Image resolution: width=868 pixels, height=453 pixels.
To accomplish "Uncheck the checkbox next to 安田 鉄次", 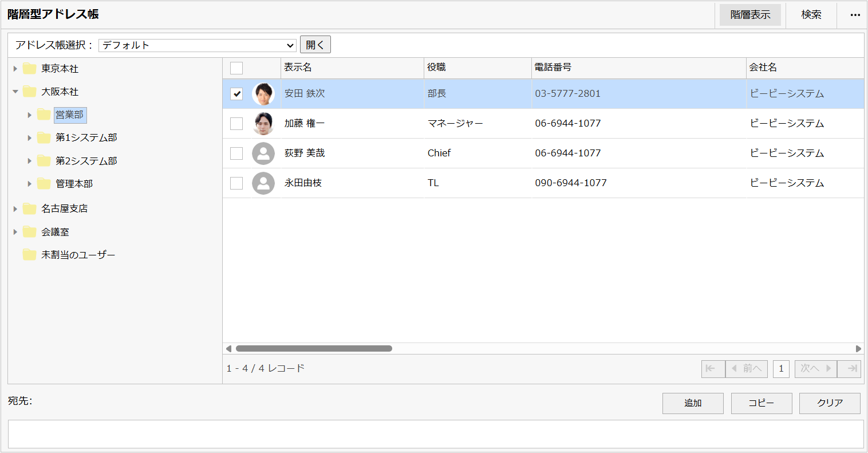I will [x=236, y=93].
